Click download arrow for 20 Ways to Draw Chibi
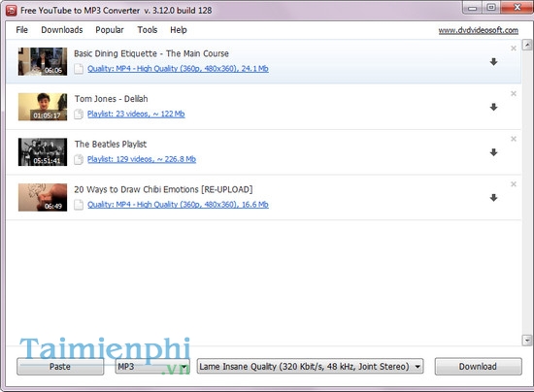Image resolution: width=534 pixels, height=392 pixels. 493,197
